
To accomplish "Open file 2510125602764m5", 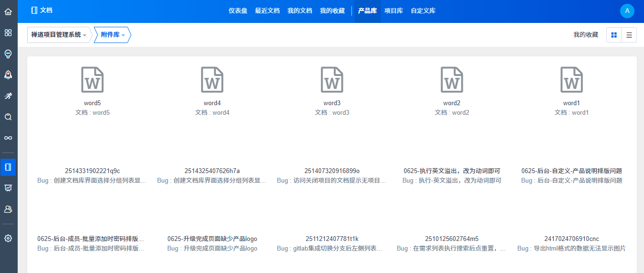I will pos(451,239).
